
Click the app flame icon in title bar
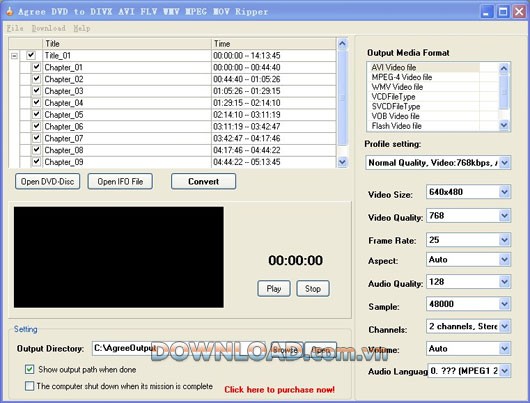pyautogui.click(x=10, y=11)
